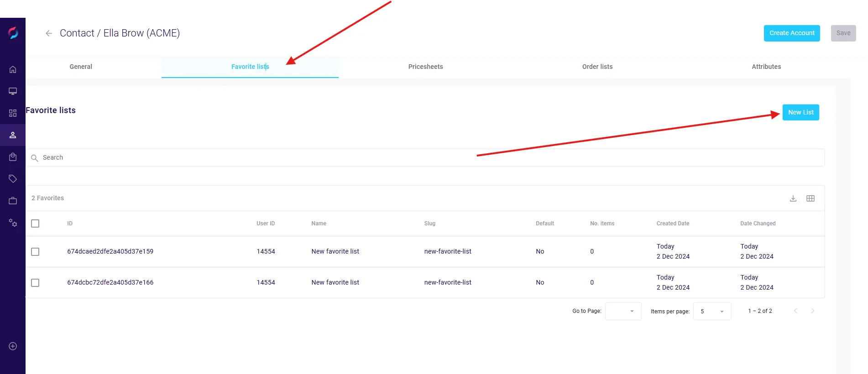868x374 pixels.
Task: Open the column layout grid icon
Action: (x=810, y=198)
